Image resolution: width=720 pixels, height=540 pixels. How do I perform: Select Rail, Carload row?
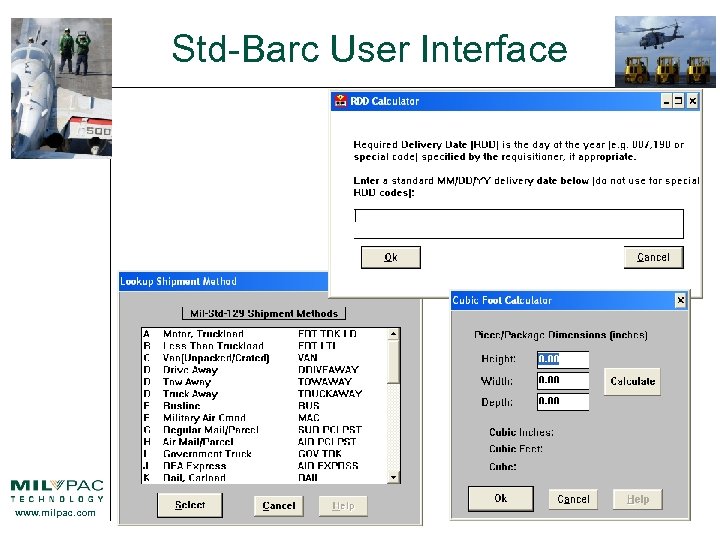(x=265, y=478)
